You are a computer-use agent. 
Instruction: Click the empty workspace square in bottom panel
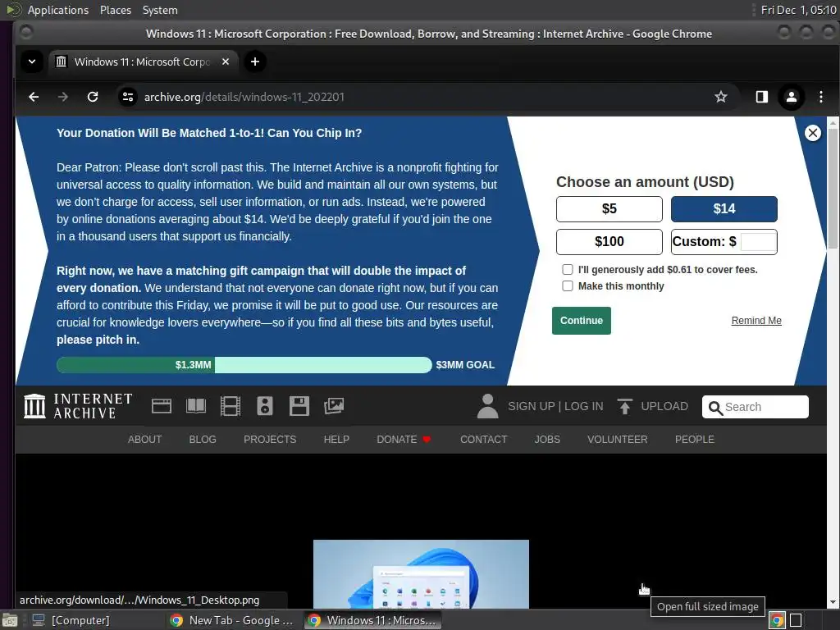coord(796,620)
